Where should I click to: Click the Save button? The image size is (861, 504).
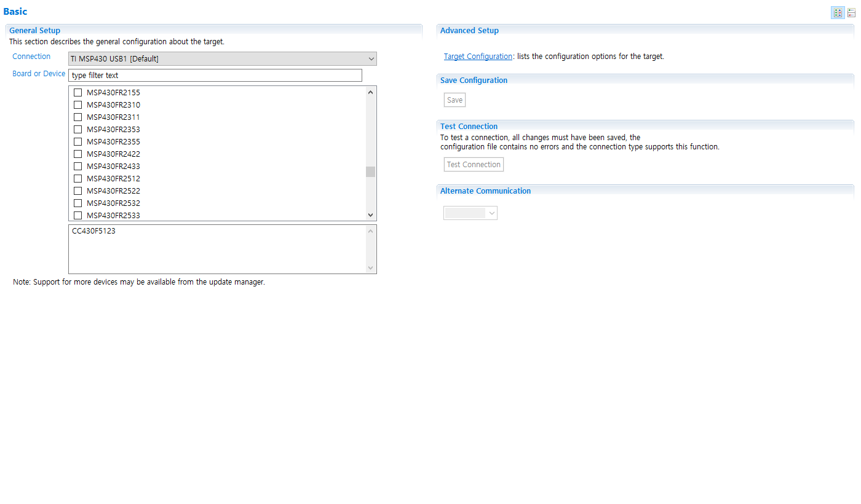click(455, 100)
